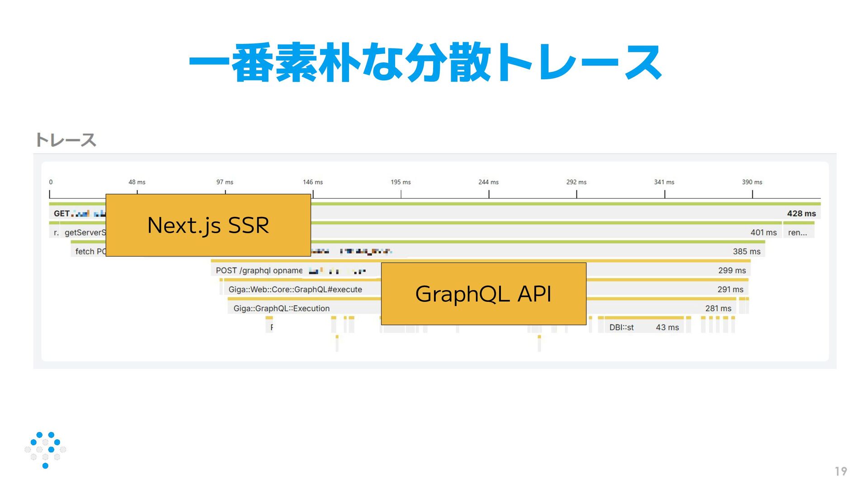Click the blue dotted logo icon
Screen dimensions: 868x488
click(x=45, y=450)
